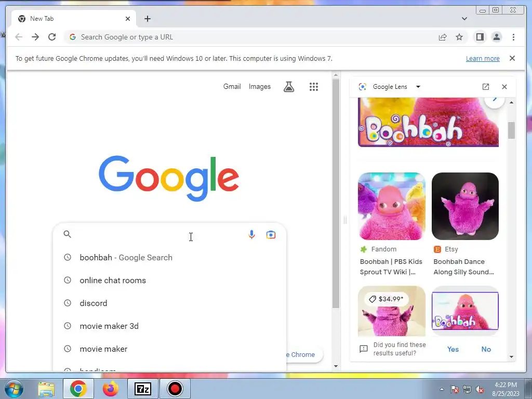Open the Etsy Boohbah toy image
Screen dimensions: 532x399
click(x=465, y=206)
